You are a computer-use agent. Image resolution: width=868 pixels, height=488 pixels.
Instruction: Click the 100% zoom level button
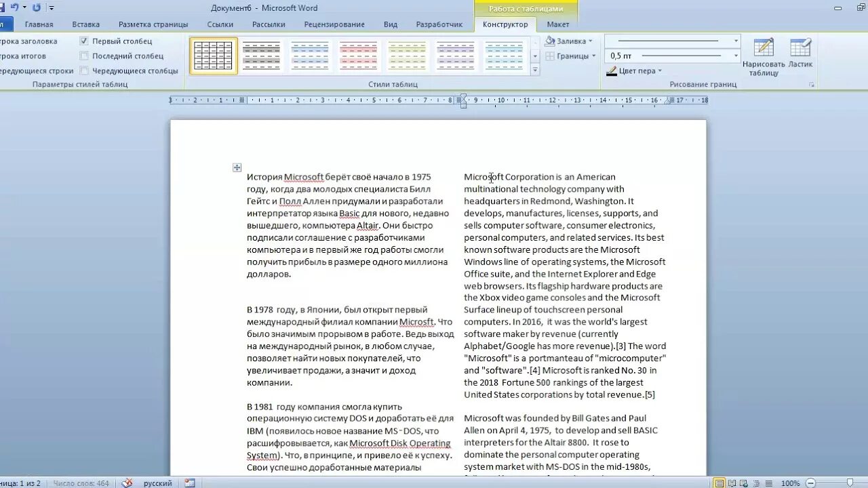(x=790, y=483)
